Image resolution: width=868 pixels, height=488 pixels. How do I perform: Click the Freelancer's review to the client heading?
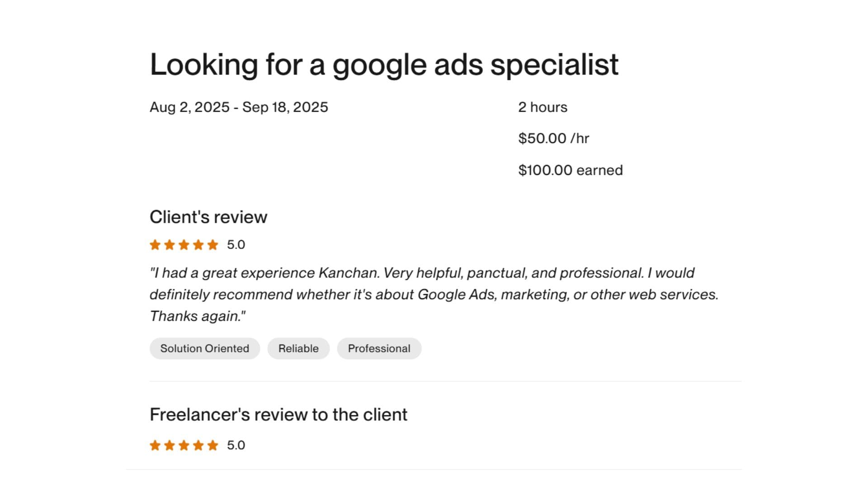pos(278,414)
